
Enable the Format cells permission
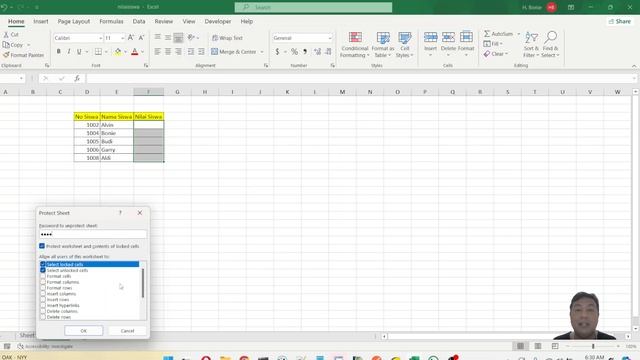pos(43,276)
